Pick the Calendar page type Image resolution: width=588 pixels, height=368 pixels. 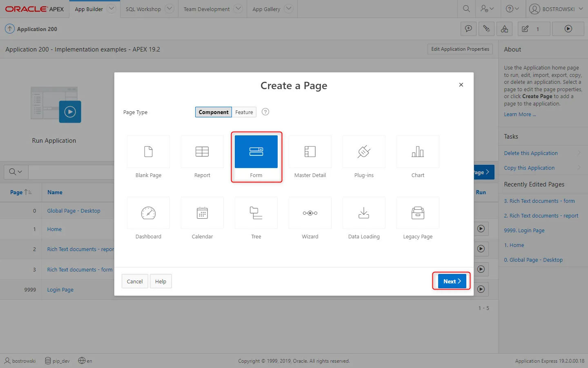pos(202,213)
